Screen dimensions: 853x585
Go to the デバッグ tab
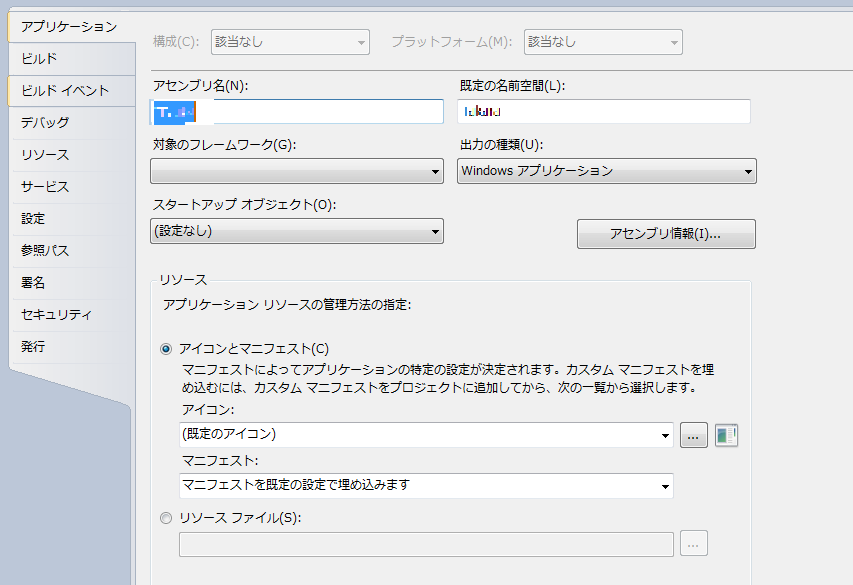(45, 123)
